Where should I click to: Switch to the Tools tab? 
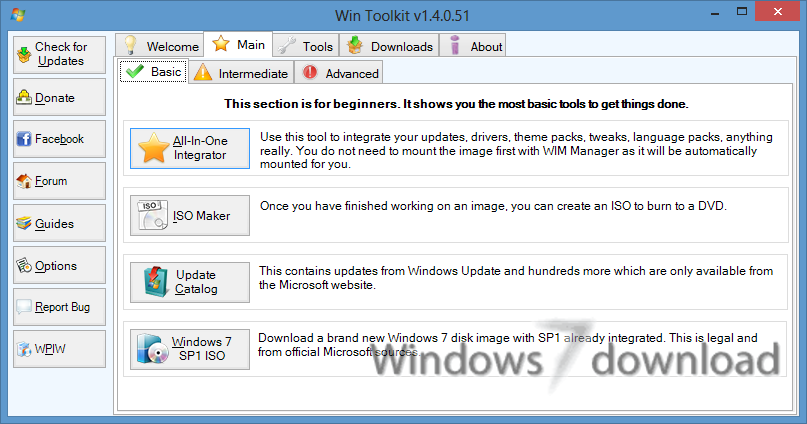pyautogui.click(x=306, y=46)
